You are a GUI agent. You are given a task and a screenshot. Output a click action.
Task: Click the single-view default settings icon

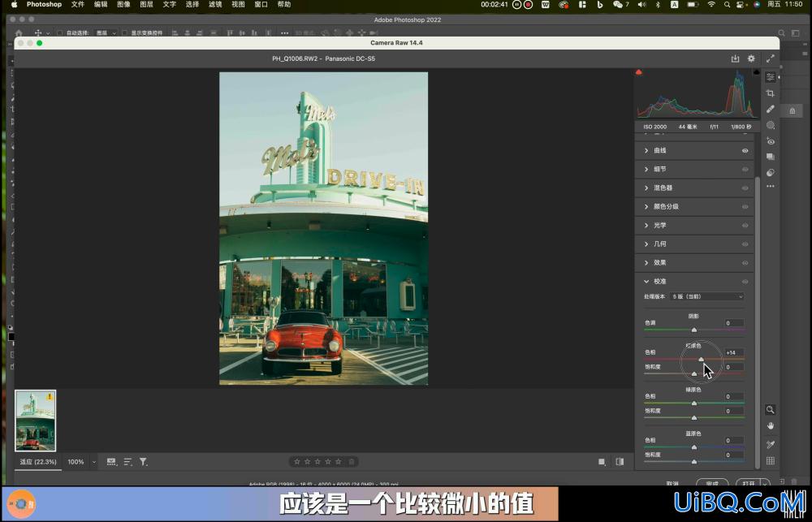(x=602, y=461)
